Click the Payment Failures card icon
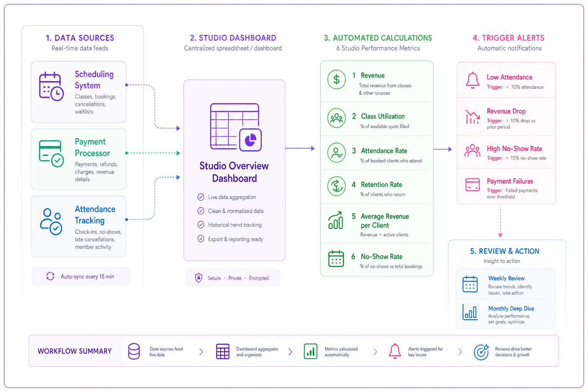 473,185
